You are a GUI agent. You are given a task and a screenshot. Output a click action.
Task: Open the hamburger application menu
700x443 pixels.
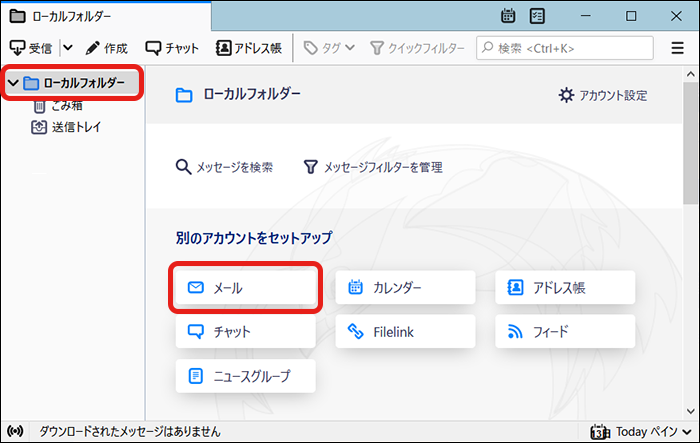pos(677,48)
